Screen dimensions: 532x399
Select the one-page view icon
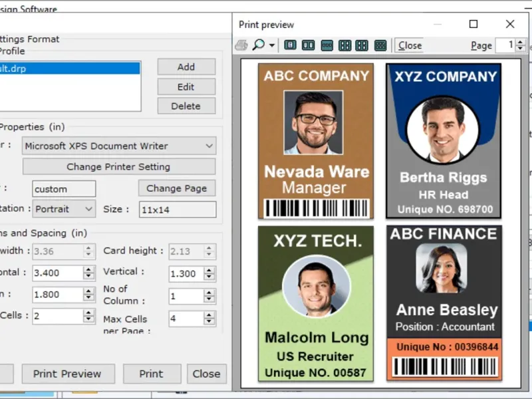tap(290, 45)
